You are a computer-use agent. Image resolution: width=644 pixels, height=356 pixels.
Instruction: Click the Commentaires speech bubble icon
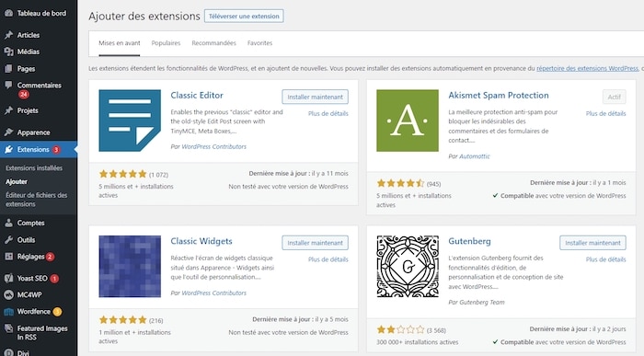(x=8, y=85)
